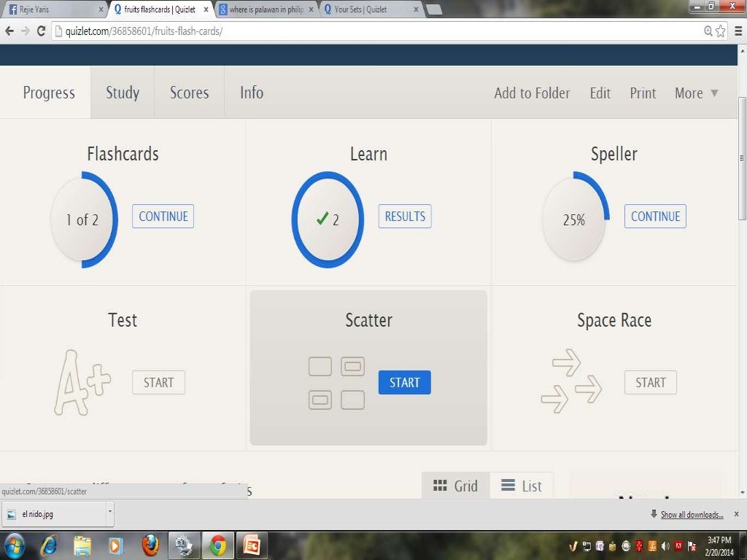View Learn mode results
The height and width of the screenshot is (560, 747).
[x=405, y=216]
